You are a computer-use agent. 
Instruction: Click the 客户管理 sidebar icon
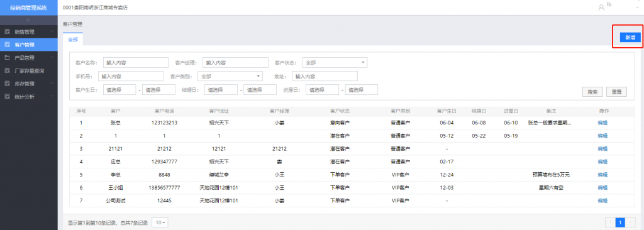(x=7, y=45)
